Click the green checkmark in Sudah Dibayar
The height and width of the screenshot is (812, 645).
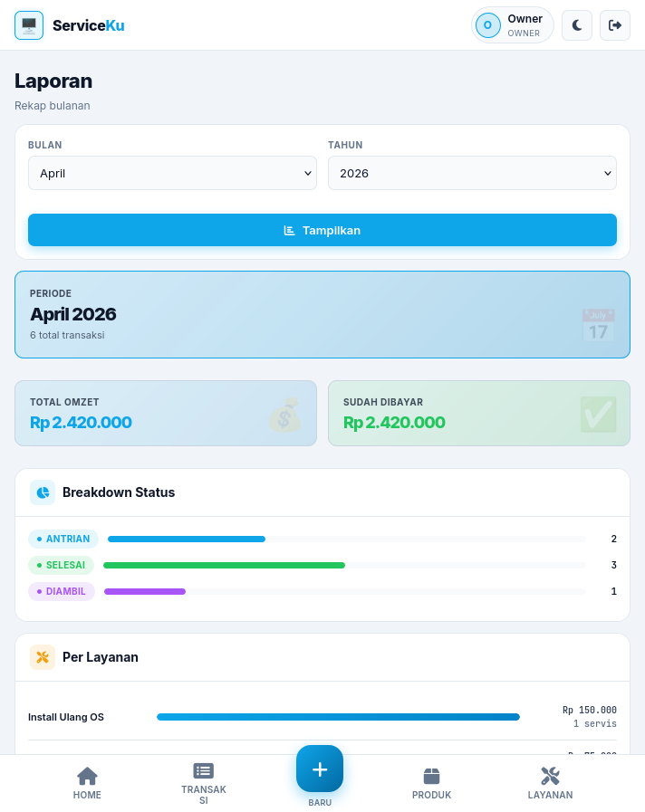tap(598, 415)
